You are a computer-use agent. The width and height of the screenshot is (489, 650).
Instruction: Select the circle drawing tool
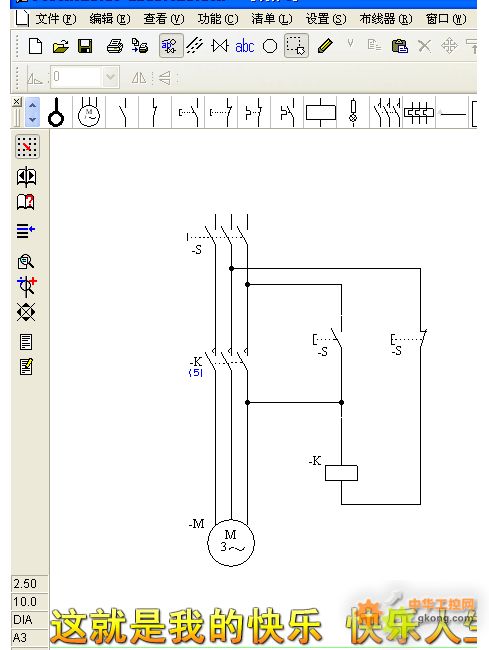pos(270,46)
